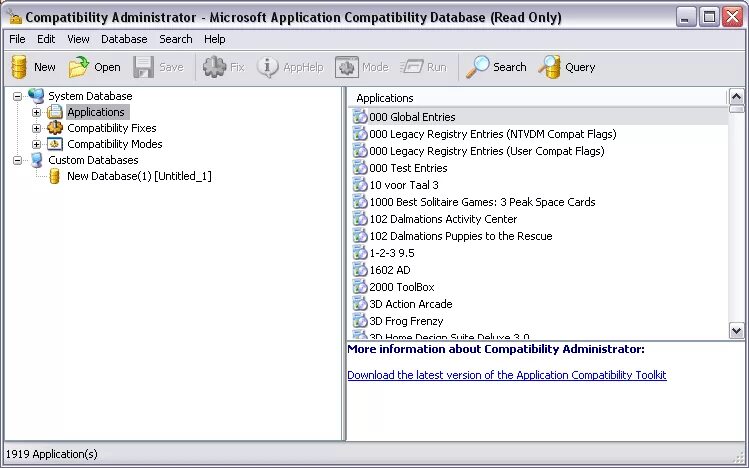Select the Custom Databases tree label

[93, 160]
